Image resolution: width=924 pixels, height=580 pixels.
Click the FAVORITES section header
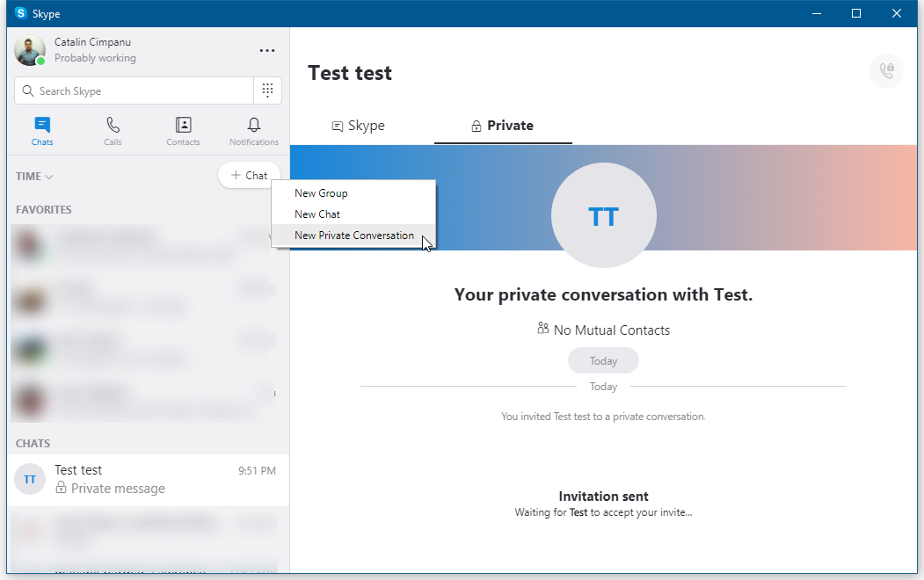(44, 210)
